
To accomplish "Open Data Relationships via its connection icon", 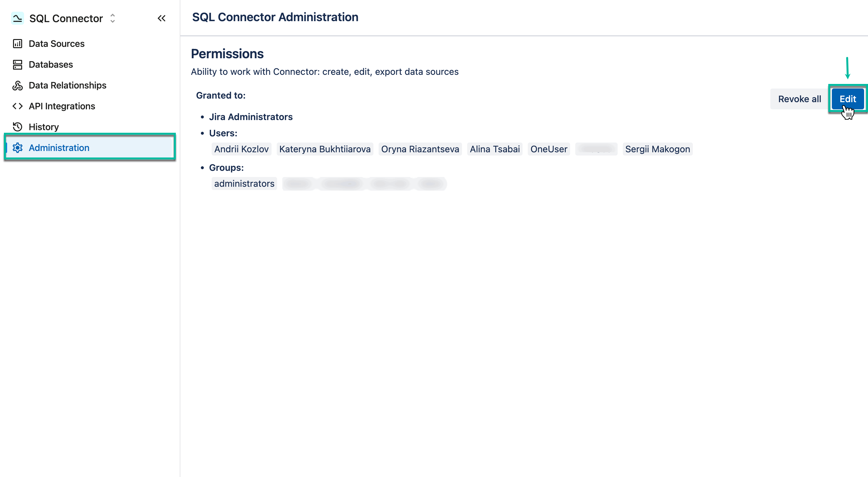I will 18,86.
